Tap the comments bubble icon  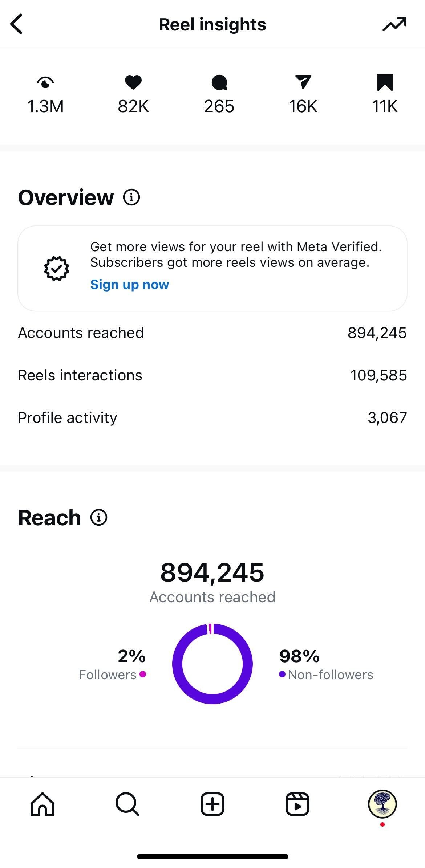[x=219, y=82]
